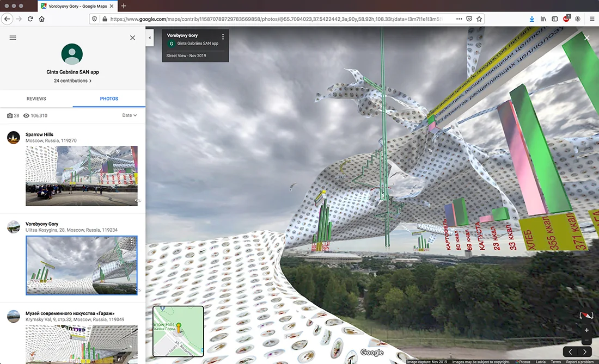Open the 24 contributions link
The width and height of the screenshot is (599, 364).
72,81
